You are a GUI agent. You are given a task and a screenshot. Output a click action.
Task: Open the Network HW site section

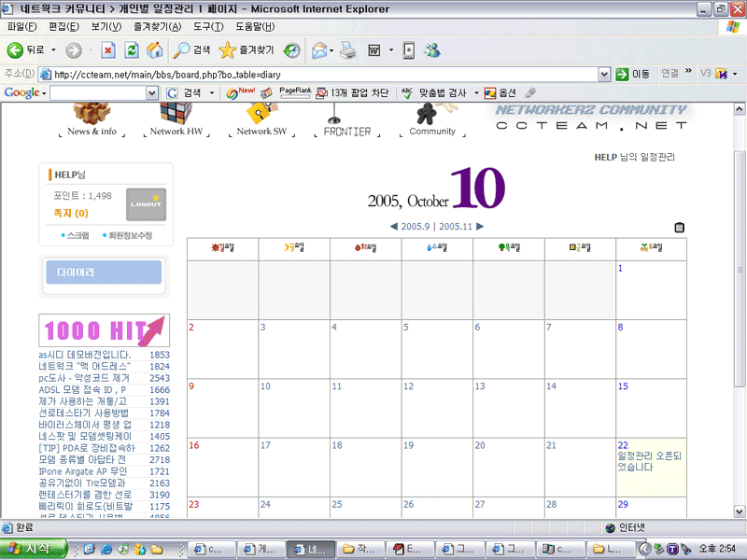176,121
